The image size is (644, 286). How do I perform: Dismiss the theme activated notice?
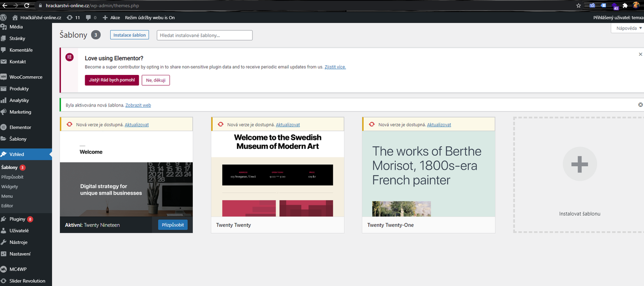click(640, 105)
